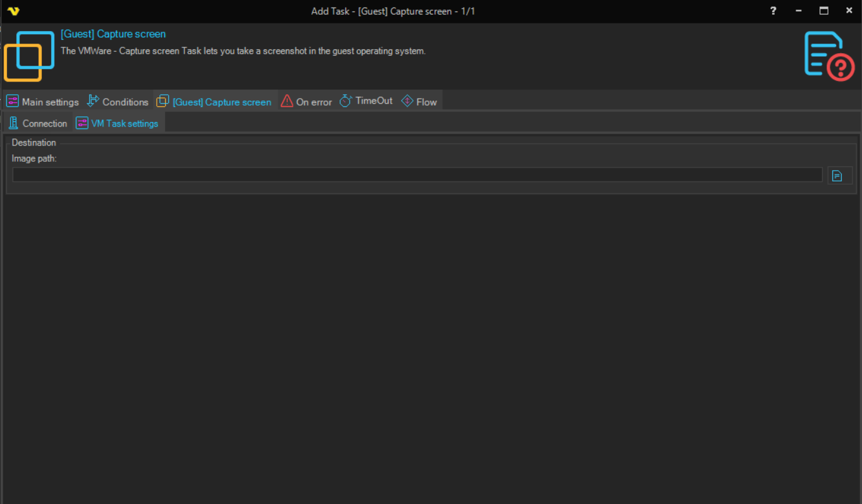The height and width of the screenshot is (504, 862).
Task: Click the Destination group box label
Action: [x=34, y=143]
